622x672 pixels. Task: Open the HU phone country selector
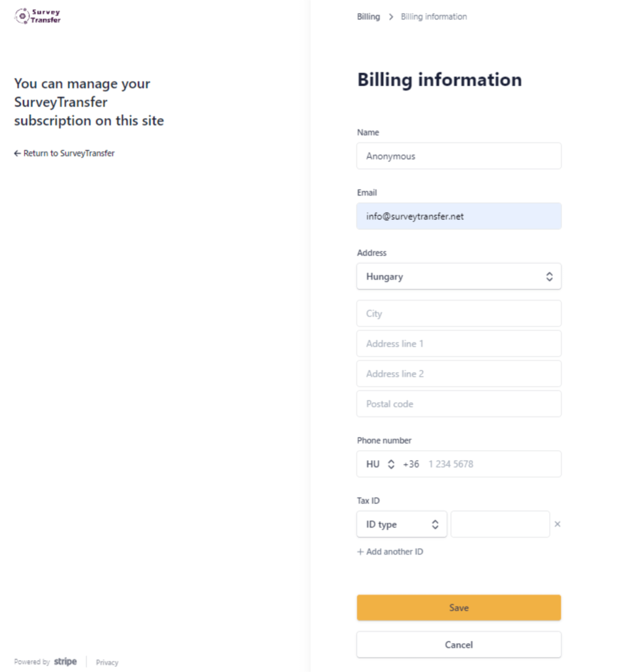tap(381, 464)
